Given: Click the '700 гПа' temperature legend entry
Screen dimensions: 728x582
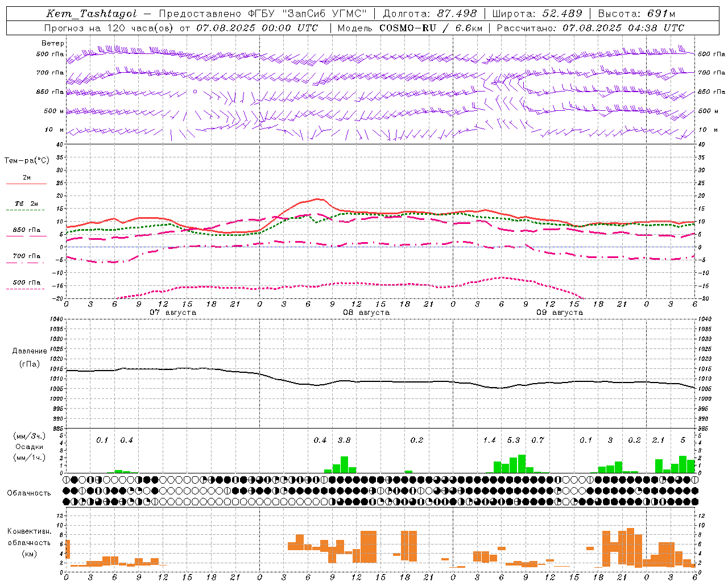Looking at the screenshot, I should [27, 256].
